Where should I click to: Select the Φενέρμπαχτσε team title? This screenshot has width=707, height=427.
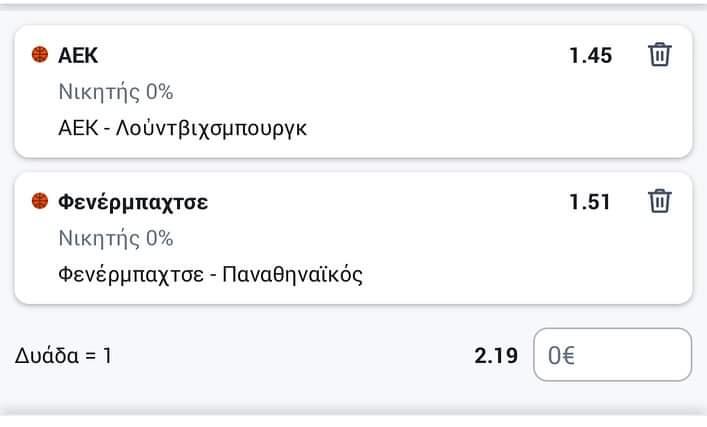tap(133, 202)
